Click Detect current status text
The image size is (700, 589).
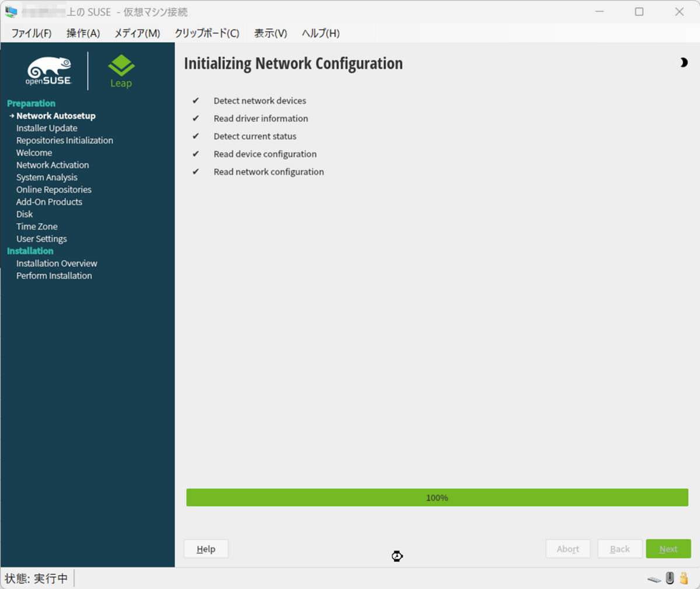click(x=255, y=136)
